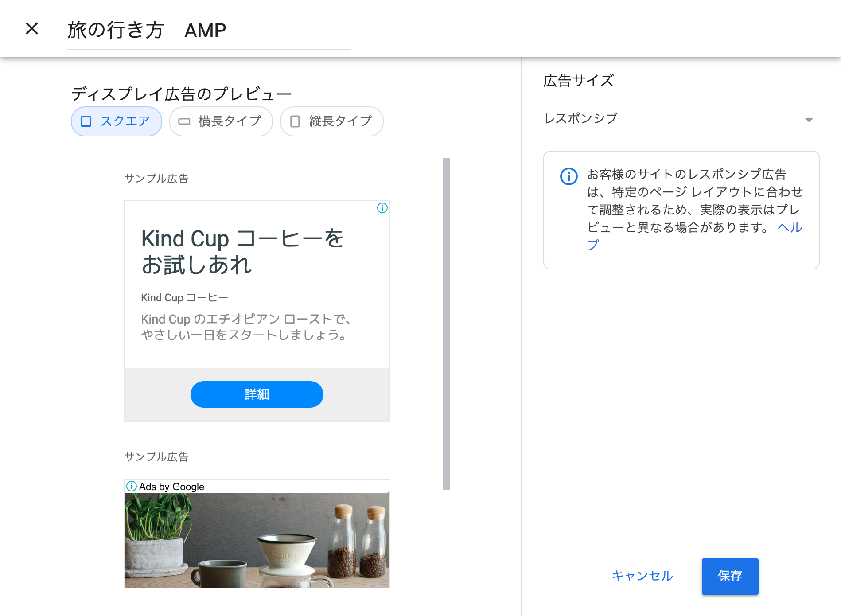Click the blue info icon in responsive notice

[568, 176]
